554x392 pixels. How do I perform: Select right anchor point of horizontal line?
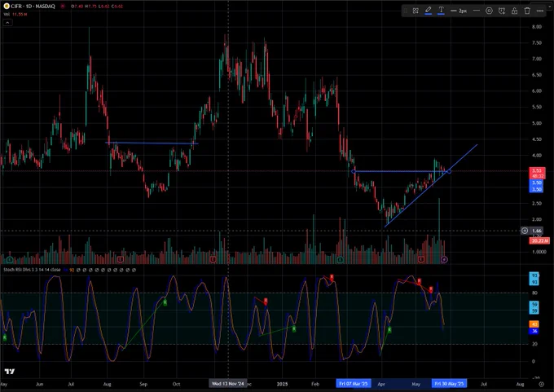[x=449, y=171]
